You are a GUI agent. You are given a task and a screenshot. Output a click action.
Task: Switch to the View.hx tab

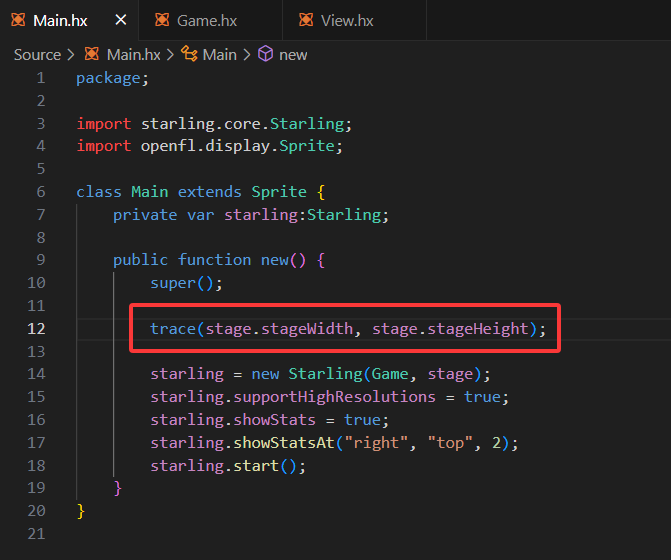pos(348,20)
